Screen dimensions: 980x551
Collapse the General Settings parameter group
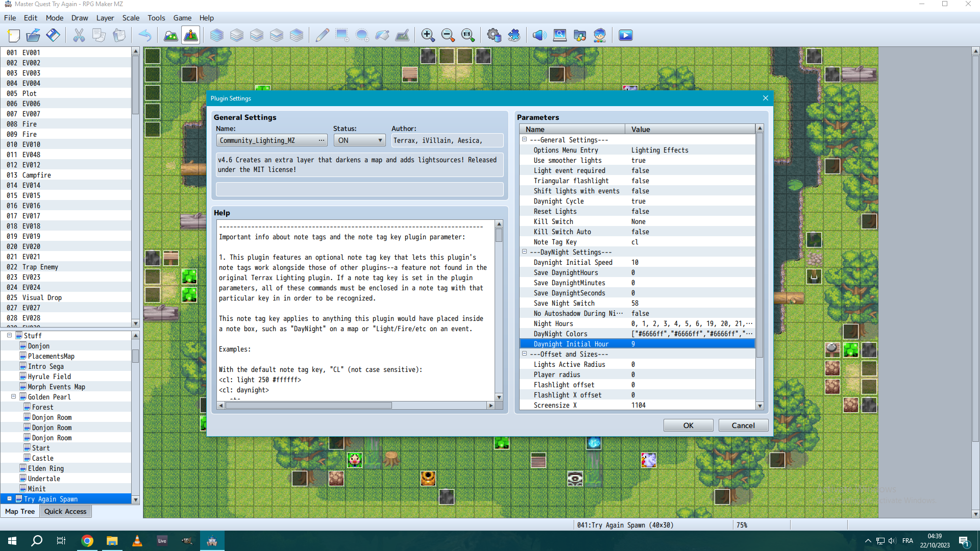point(524,139)
